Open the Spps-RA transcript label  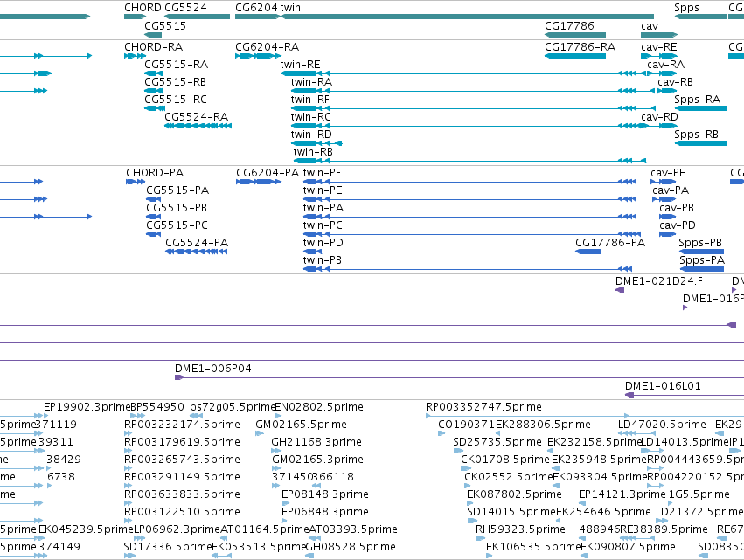pyautogui.click(x=697, y=100)
